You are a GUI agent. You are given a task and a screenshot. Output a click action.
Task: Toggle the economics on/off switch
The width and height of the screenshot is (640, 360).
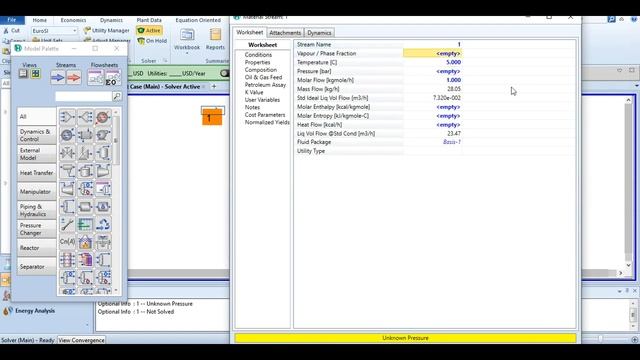click(x=224, y=73)
